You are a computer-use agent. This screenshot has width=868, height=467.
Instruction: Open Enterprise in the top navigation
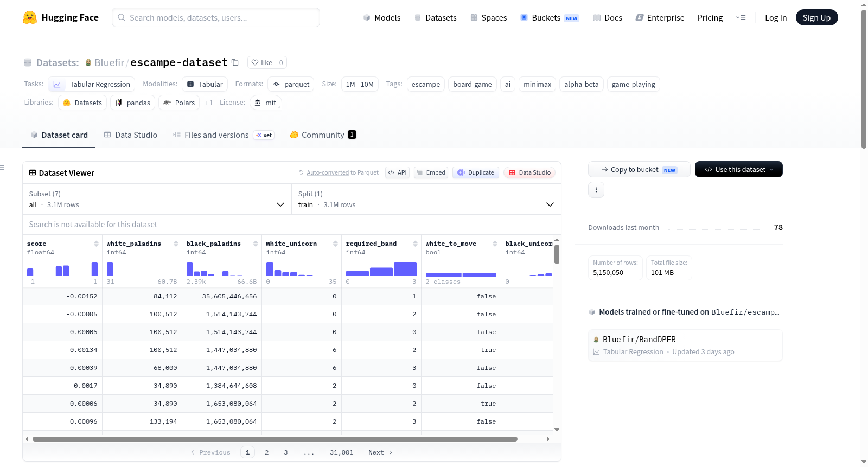point(660,17)
